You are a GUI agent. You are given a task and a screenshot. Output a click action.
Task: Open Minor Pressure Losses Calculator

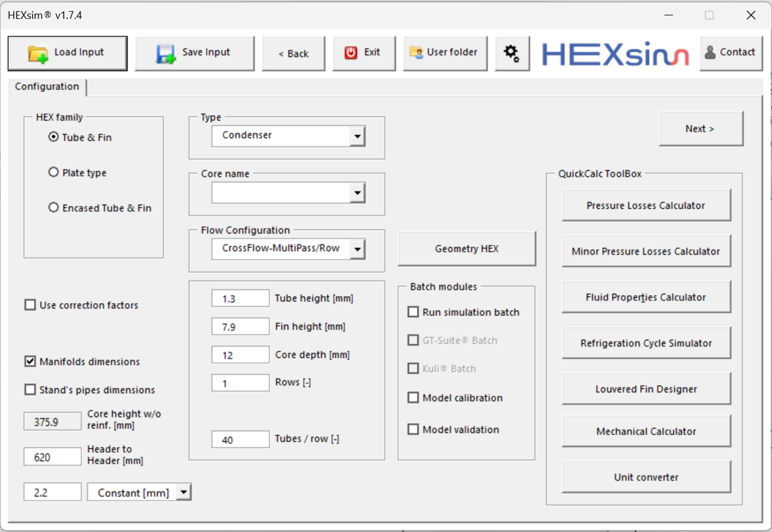(646, 252)
